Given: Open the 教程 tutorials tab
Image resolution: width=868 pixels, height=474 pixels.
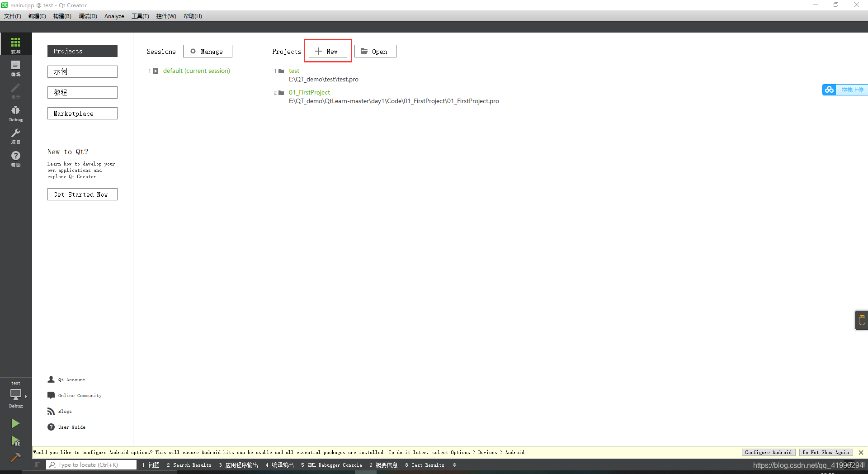Looking at the screenshot, I should point(82,92).
